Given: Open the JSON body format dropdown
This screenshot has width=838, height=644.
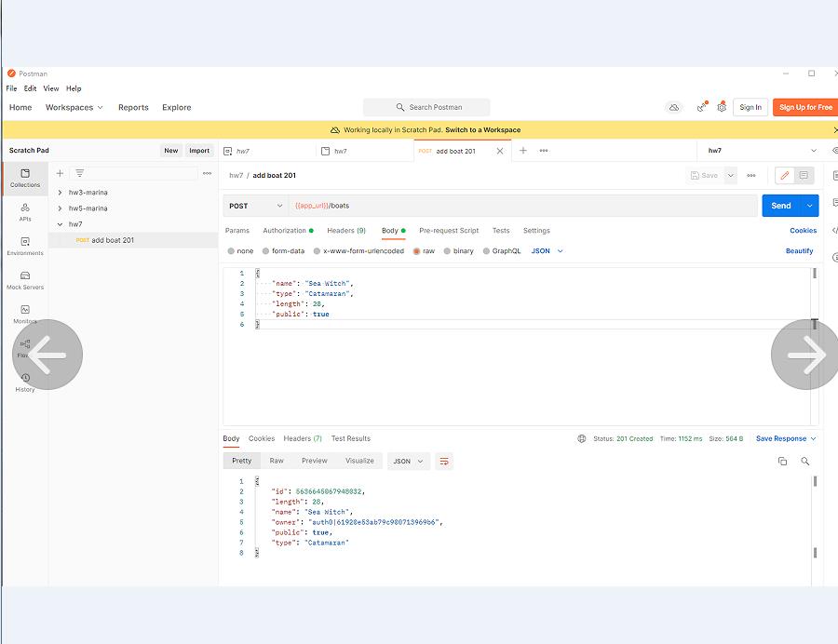Looking at the screenshot, I should (x=547, y=251).
